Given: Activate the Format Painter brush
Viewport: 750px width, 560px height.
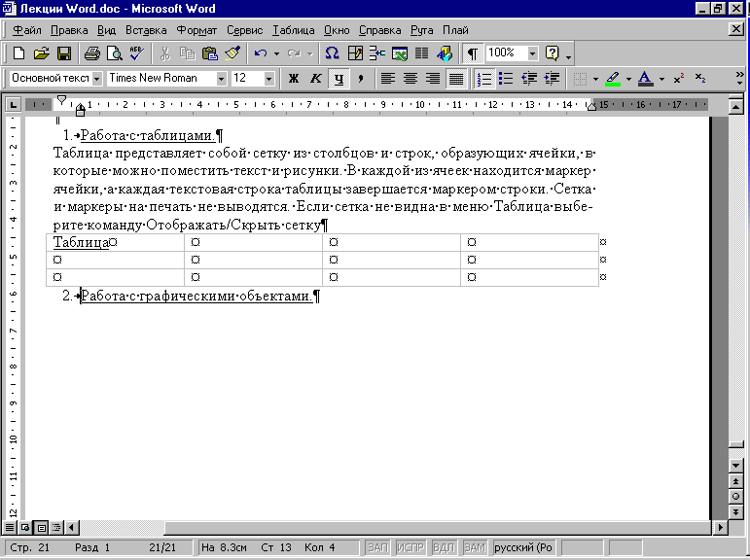Looking at the screenshot, I should [232, 53].
